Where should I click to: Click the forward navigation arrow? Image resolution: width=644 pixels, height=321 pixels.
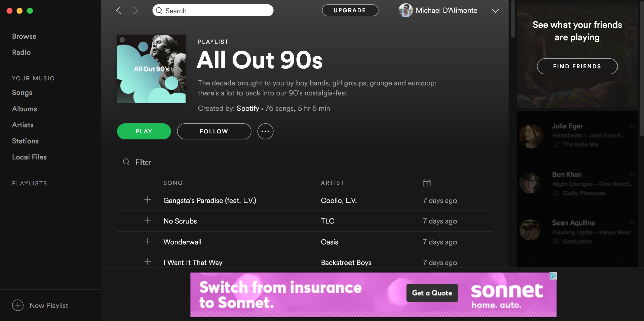pos(136,10)
